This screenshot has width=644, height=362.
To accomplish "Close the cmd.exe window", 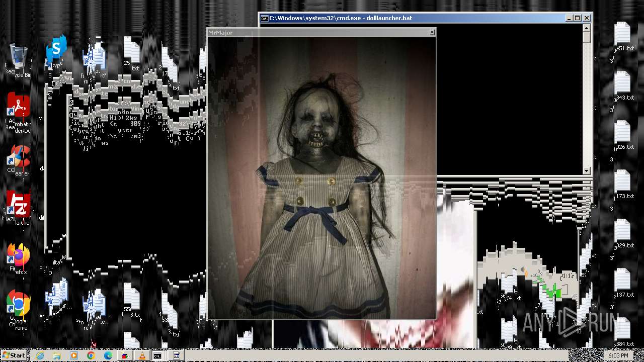I will (x=586, y=18).
